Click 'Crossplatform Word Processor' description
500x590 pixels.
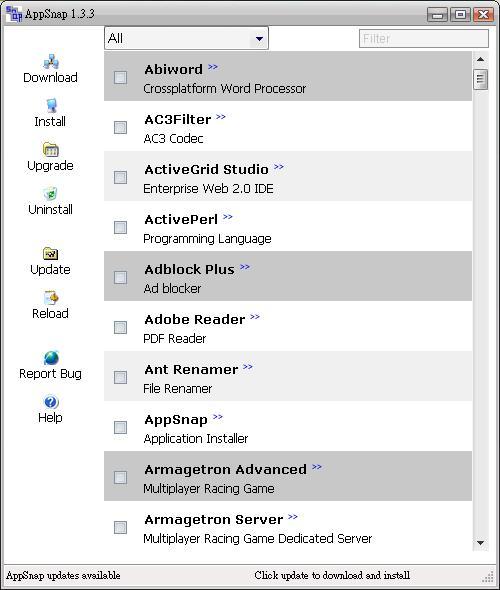[x=225, y=89]
